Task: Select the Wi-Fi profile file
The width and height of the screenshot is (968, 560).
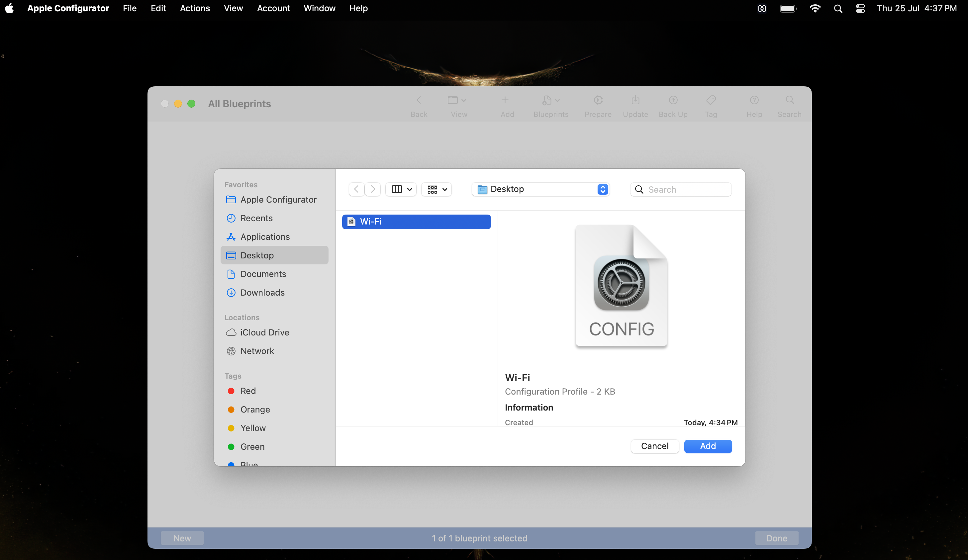Action: [x=416, y=222]
